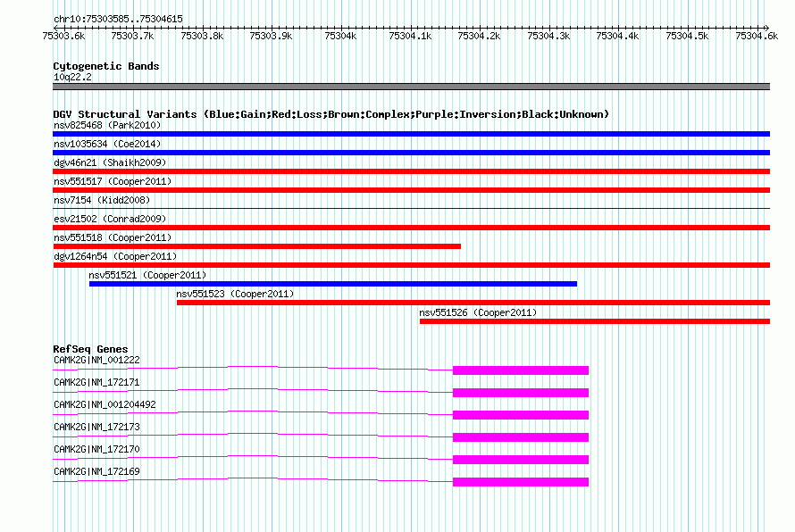Screen dimensions: 795x532
Task: Click the nsv7154 (Kidd2008) label
Action: (102, 200)
